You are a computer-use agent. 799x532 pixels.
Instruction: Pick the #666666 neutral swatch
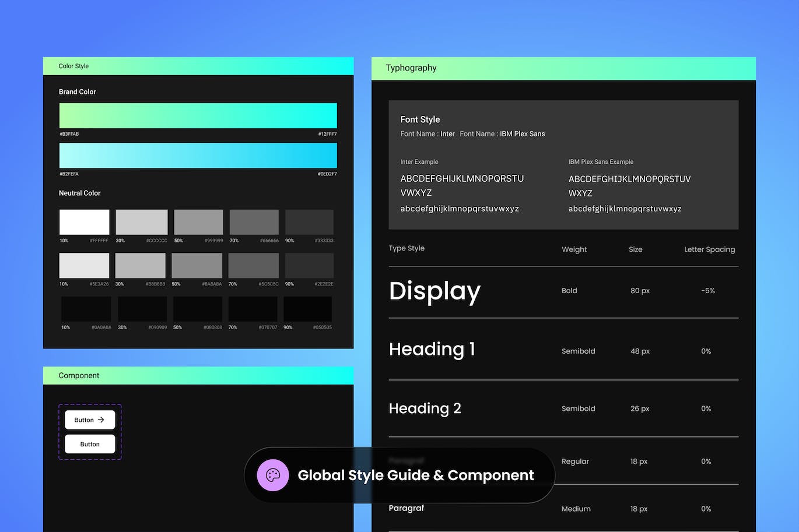(x=254, y=222)
